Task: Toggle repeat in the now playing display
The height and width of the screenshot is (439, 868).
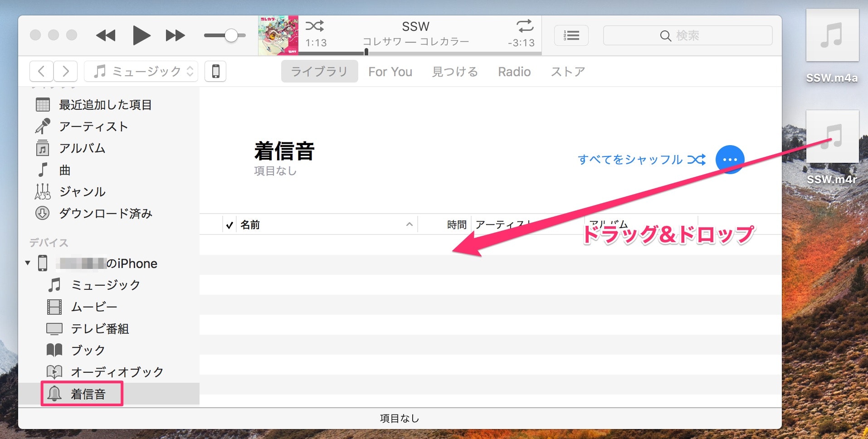Action: (x=525, y=26)
